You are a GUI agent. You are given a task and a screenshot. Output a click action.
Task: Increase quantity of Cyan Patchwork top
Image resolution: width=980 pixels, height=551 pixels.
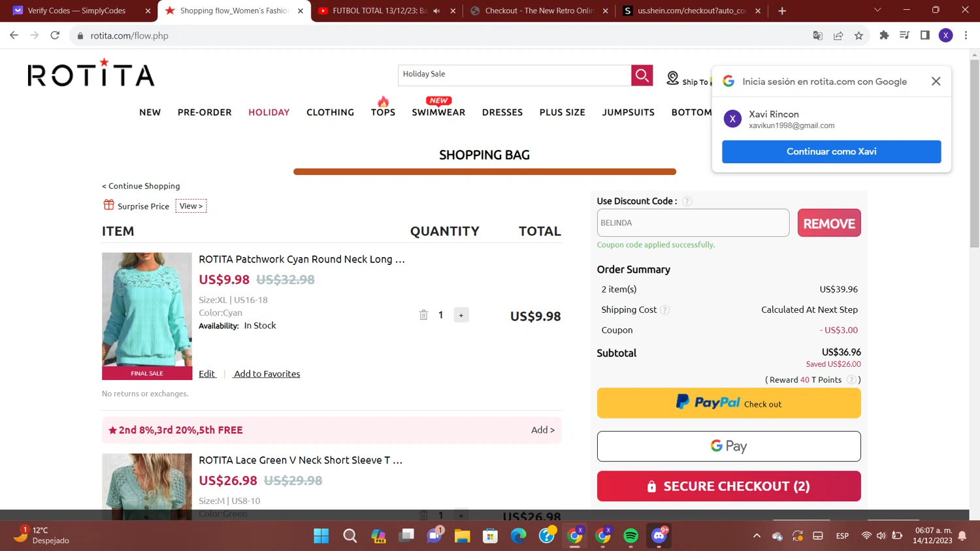461,315
